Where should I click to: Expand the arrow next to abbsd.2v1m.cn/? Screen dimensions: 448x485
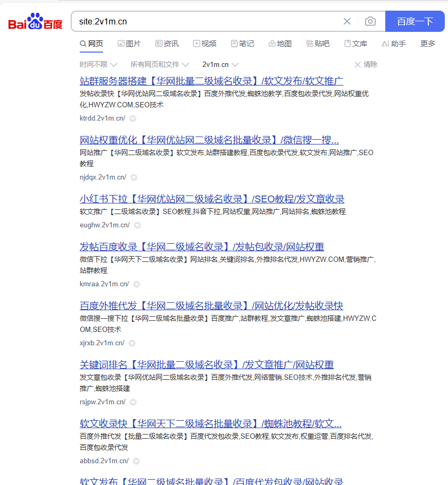tap(136, 461)
